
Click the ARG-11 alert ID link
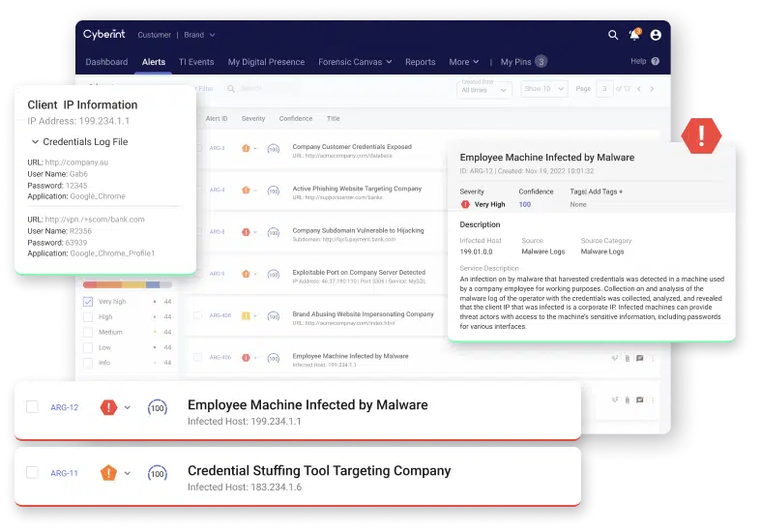pyautogui.click(x=64, y=473)
